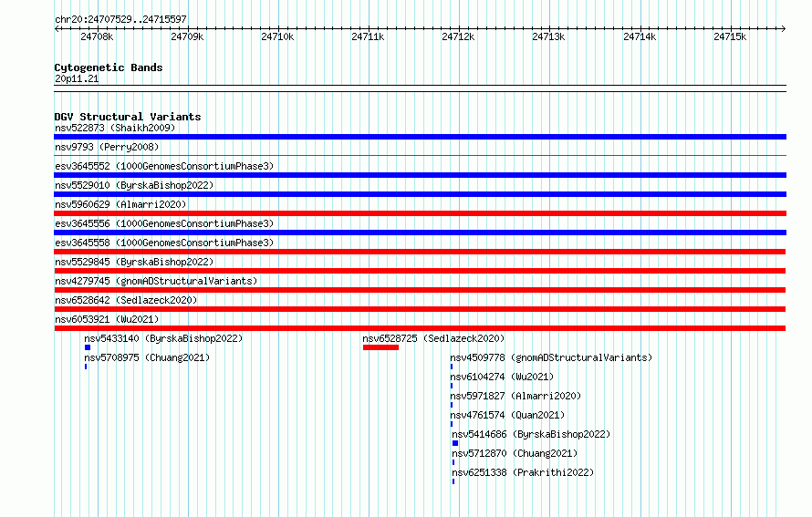Select the small blue block under nsv5414686
The height and width of the screenshot is (517, 812).
click(455, 443)
